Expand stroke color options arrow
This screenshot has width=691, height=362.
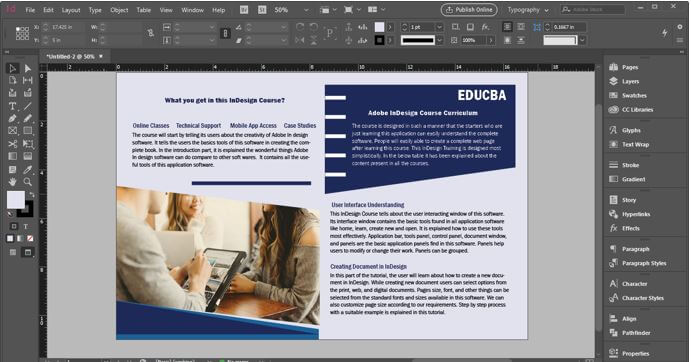(390, 40)
